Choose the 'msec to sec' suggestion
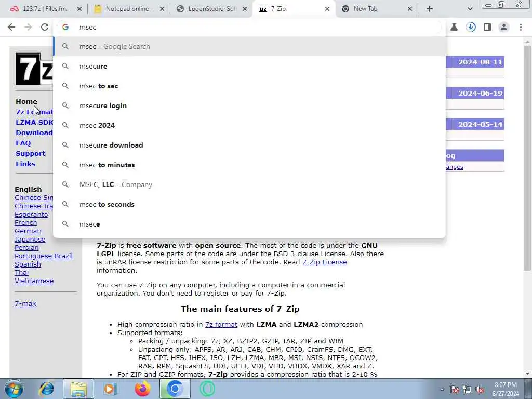The image size is (532, 399). click(249, 86)
